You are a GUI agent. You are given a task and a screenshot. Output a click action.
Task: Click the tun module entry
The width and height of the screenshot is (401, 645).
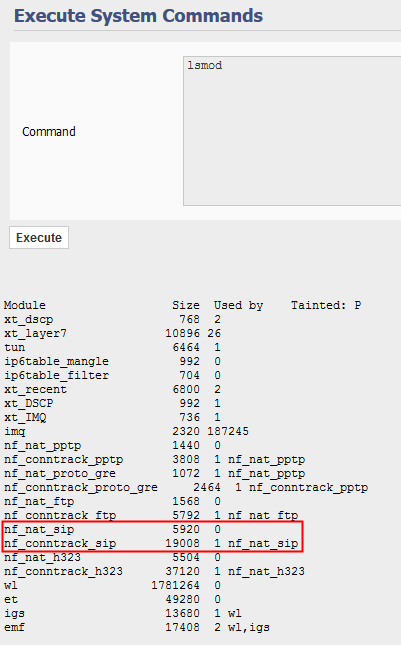(x=14, y=347)
